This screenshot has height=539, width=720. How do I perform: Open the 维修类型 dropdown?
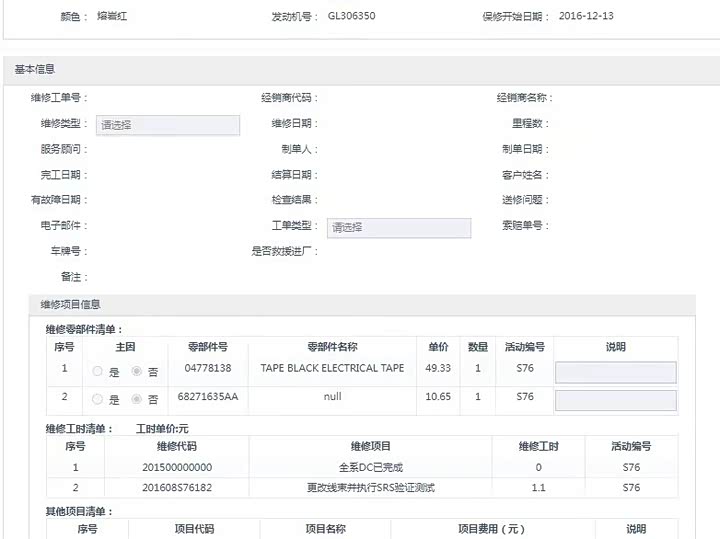[x=168, y=125]
